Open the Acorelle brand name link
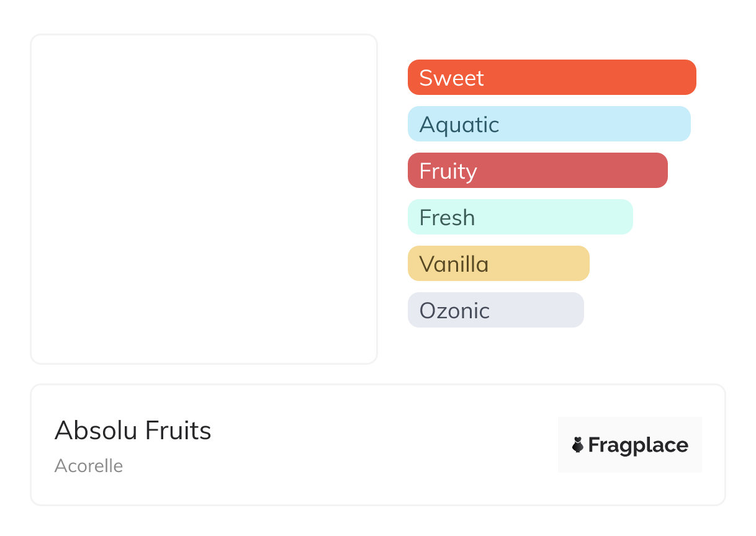 pyautogui.click(x=89, y=466)
